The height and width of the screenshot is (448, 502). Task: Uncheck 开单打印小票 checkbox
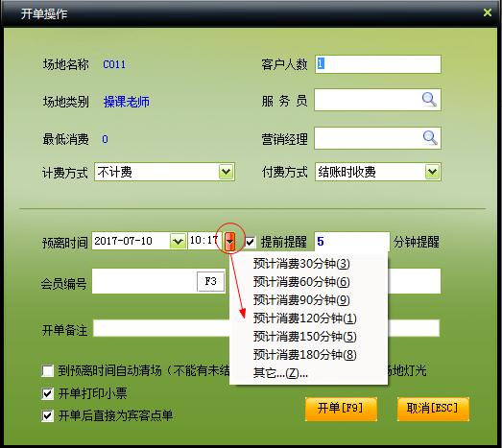tap(48, 393)
